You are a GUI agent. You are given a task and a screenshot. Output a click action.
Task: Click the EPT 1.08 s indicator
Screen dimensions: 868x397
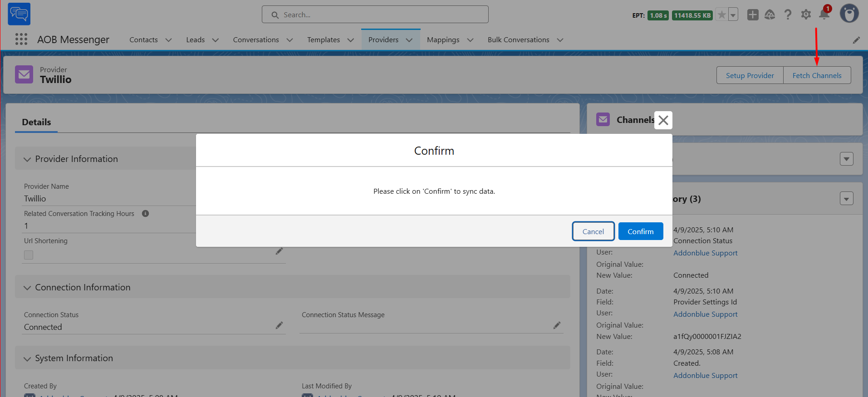[657, 15]
